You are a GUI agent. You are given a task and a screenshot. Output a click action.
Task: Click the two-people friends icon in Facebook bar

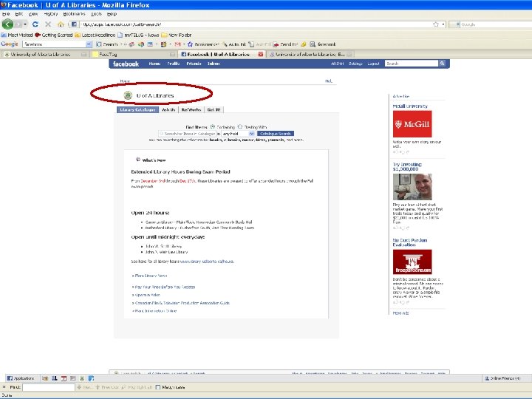[x=54, y=378]
